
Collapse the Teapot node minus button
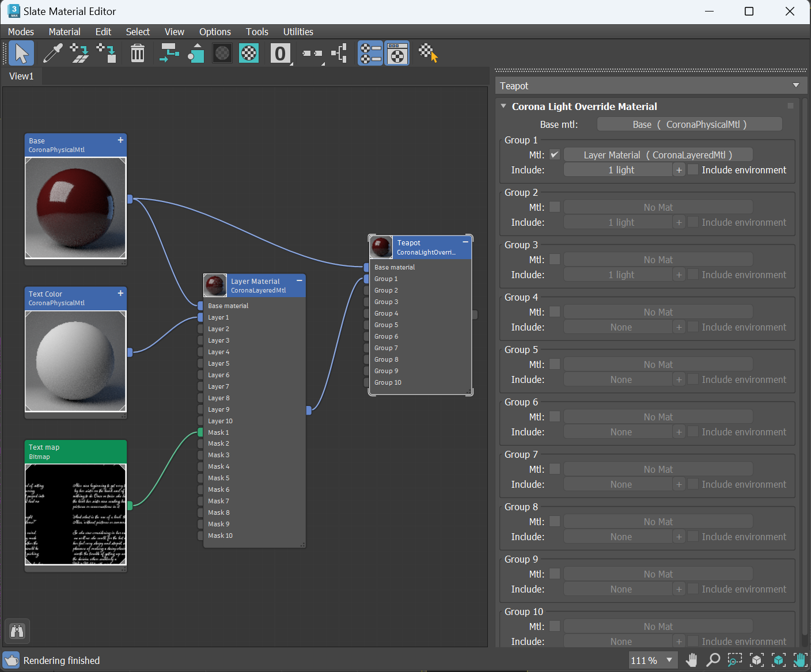coord(465,242)
